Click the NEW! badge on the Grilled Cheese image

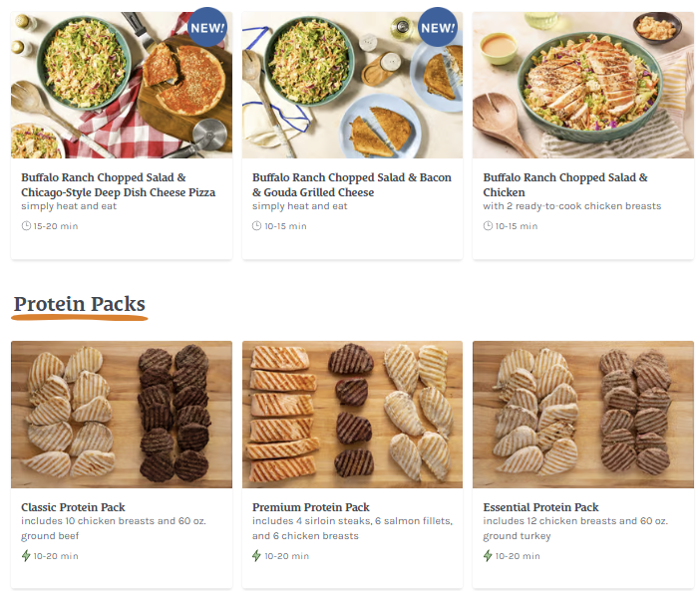coord(438,27)
